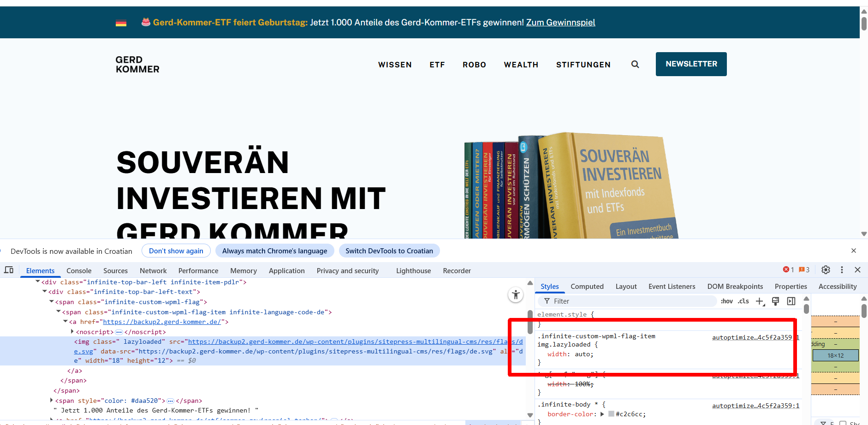Open DevTools settings gear
This screenshot has width=868, height=425.
click(x=826, y=270)
